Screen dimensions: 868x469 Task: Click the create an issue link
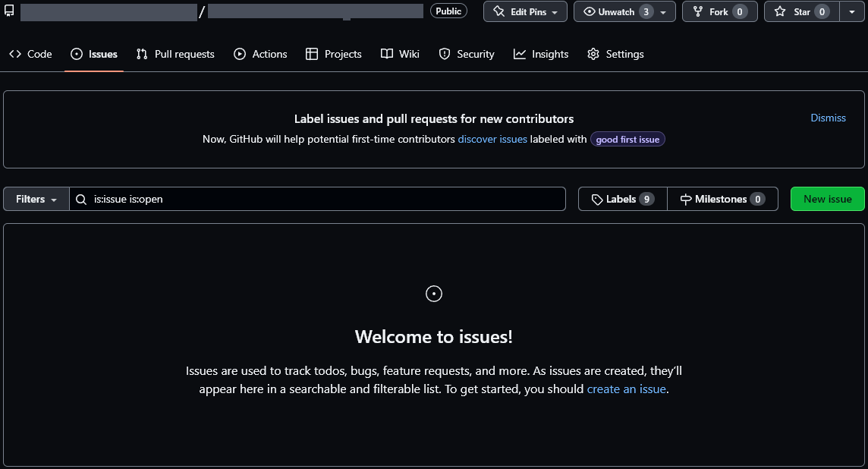coord(626,389)
